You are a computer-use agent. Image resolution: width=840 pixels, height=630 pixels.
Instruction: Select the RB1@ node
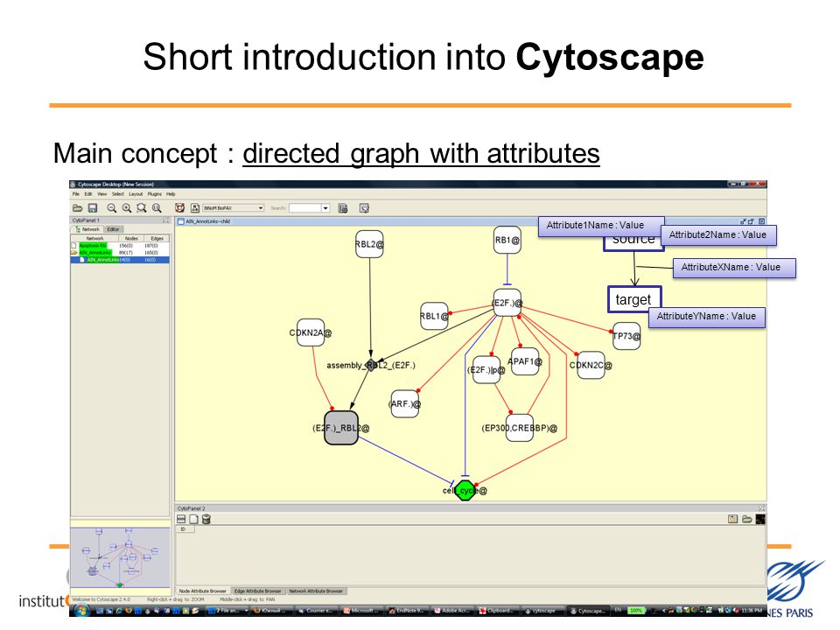point(507,240)
